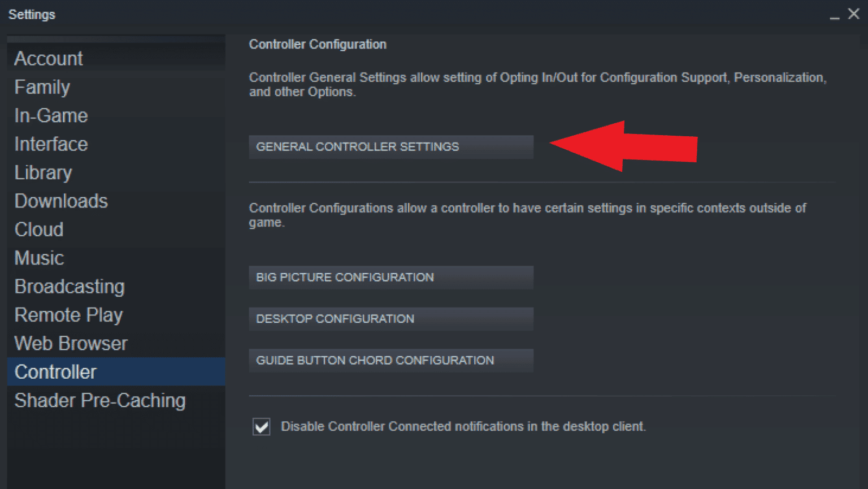Open the Interface settings section

(51, 144)
